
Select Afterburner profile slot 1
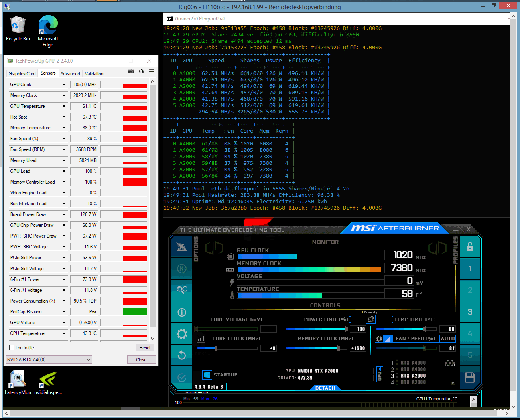pos(470,269)
